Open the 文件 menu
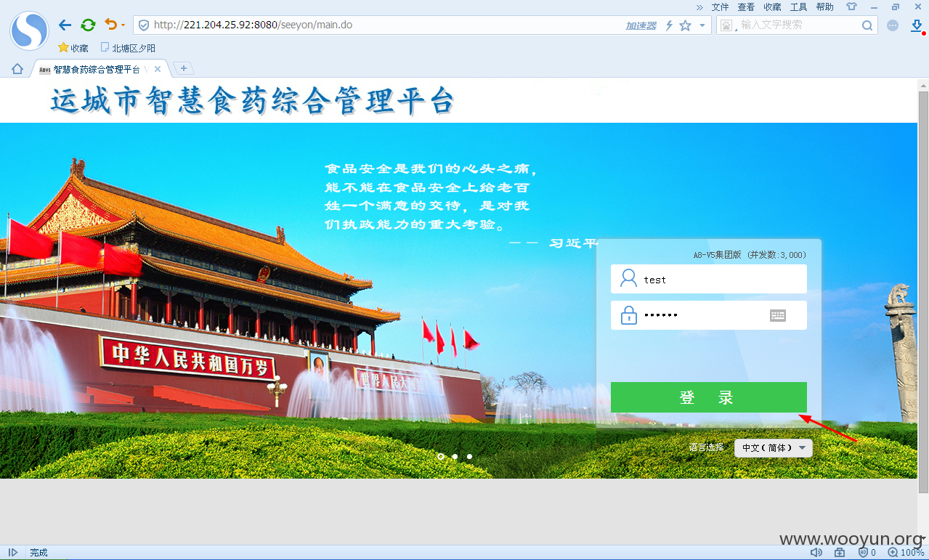 (x=720, y=7)
